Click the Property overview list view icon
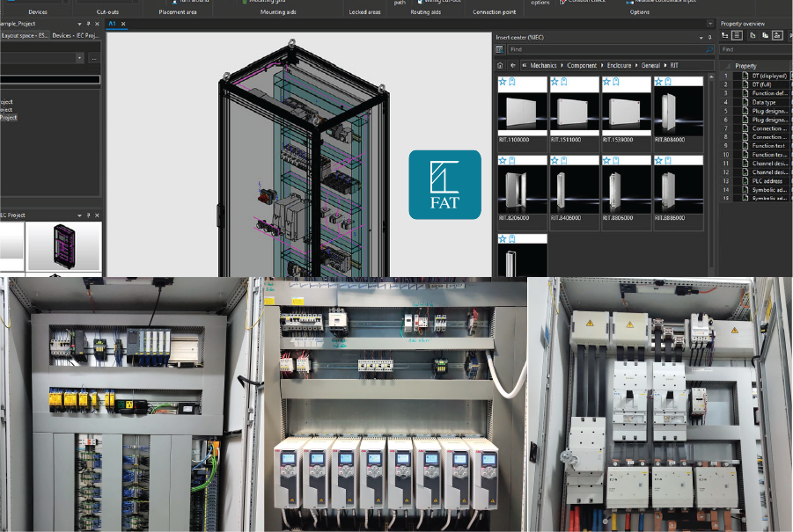Image resolution: width=793 pixels, height=532 pixels. pyautogui.click(x=737, y=35)
